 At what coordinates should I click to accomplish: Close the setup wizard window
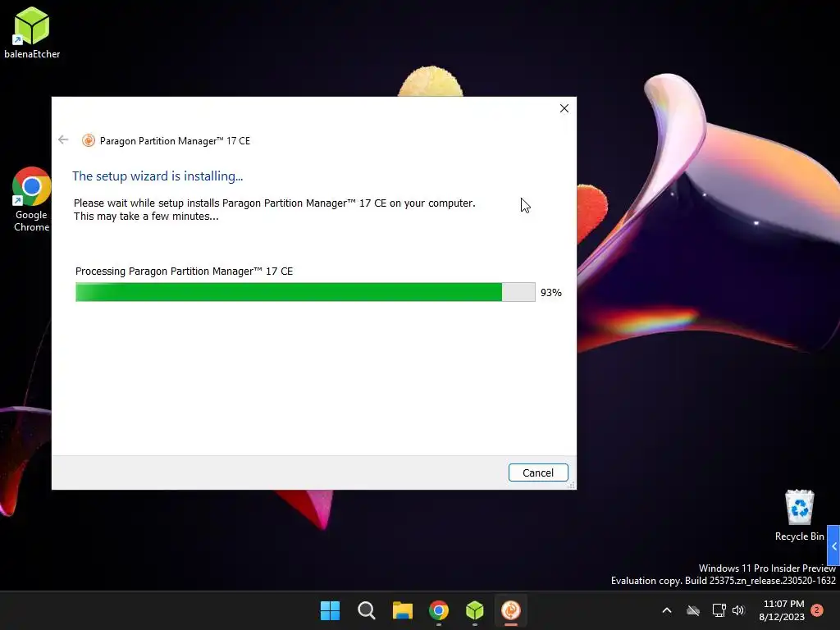[x=564, y=108]
